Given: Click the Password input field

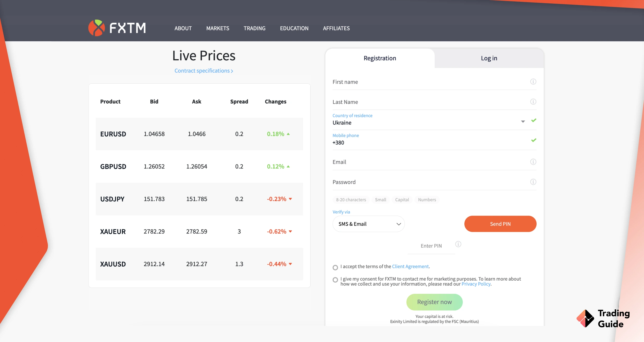Looking at the screenshot, I should 434,182.
